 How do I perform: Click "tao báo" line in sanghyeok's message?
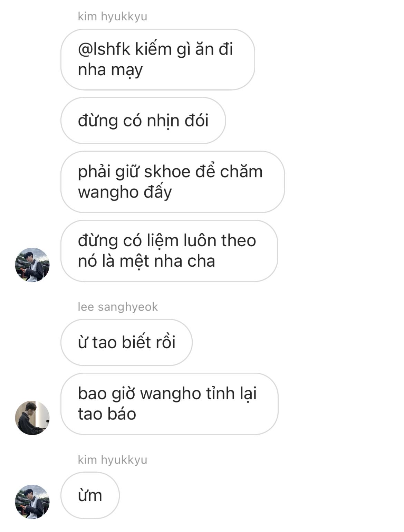coord(107,414)
